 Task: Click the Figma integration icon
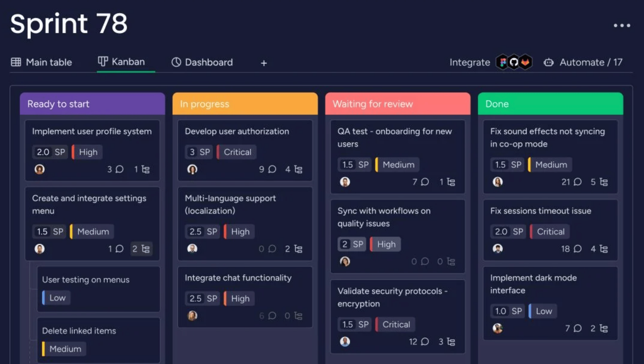pyautogui.click(x=503, y=62)
